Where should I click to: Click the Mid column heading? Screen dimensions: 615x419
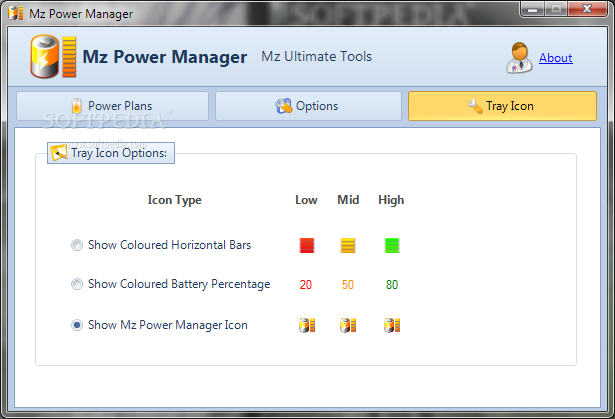point(348,200)
